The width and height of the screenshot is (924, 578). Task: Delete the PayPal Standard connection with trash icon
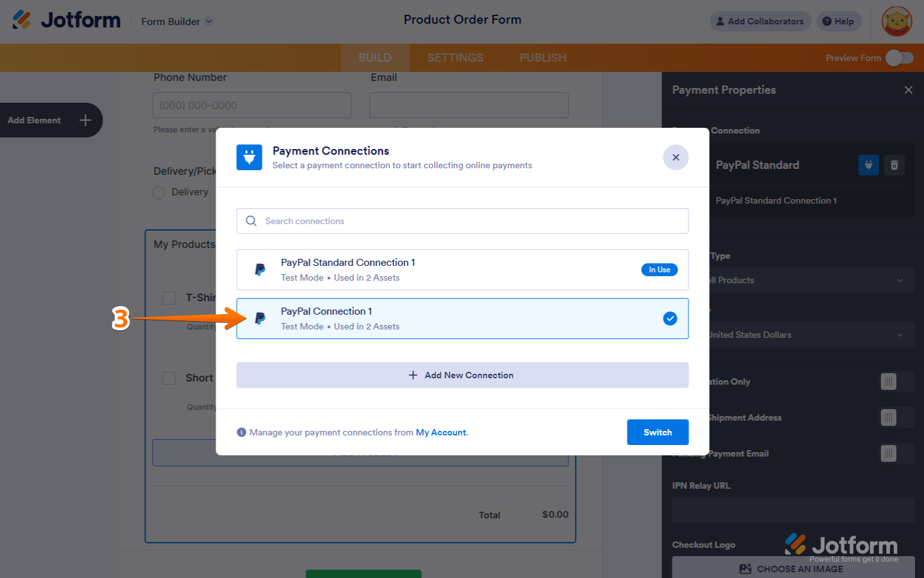click(894, 165)
